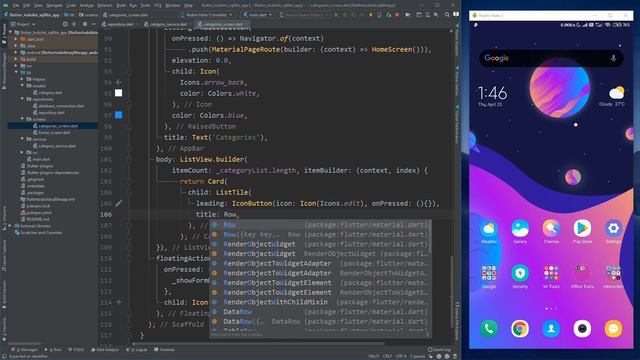Open the Navigate menu

pyautogui.click(x=54, y=5)
